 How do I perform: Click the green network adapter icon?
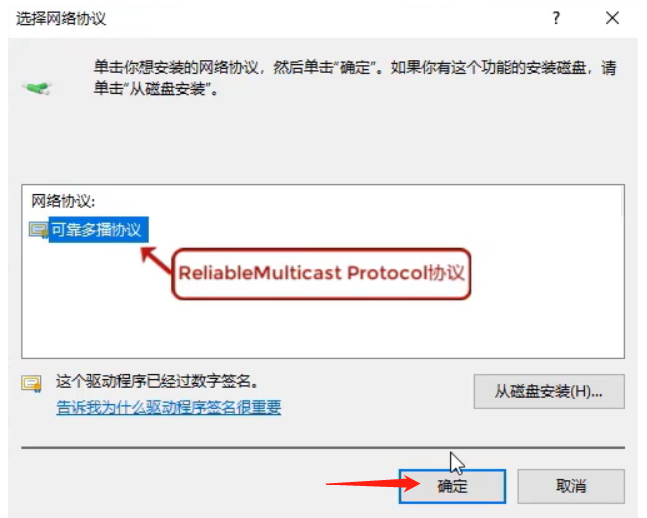(x=37, y=88)
